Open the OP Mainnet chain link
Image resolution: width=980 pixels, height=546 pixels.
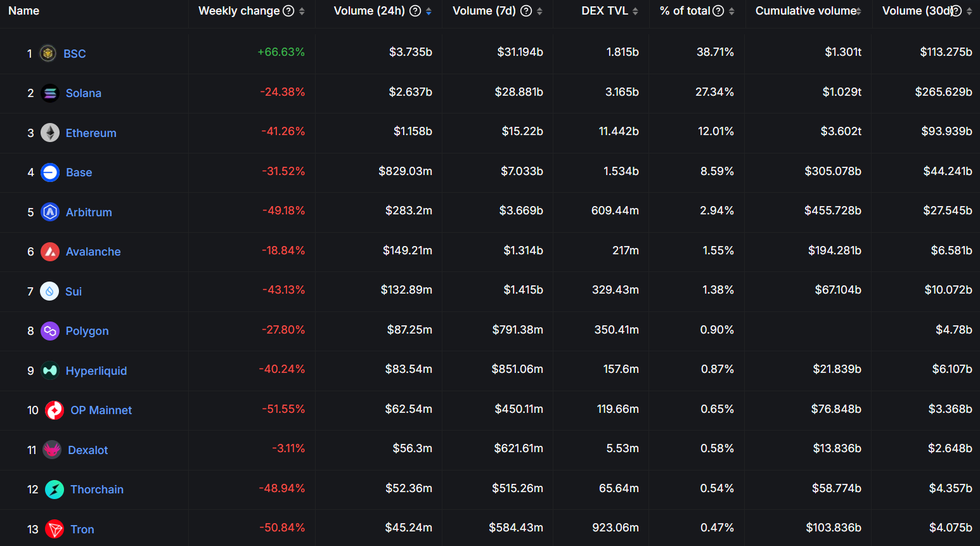click(101, 410)
